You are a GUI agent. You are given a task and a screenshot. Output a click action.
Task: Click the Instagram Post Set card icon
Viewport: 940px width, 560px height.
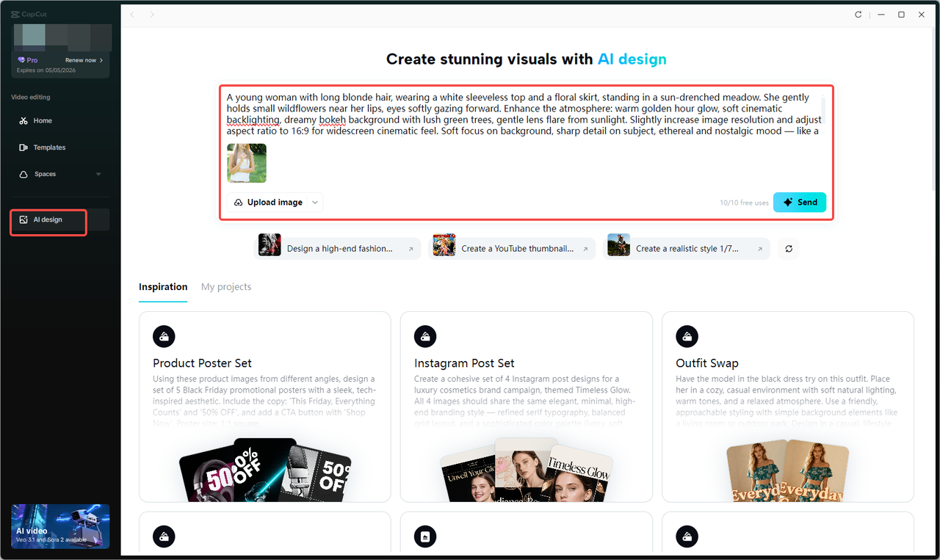pos(425,336)
